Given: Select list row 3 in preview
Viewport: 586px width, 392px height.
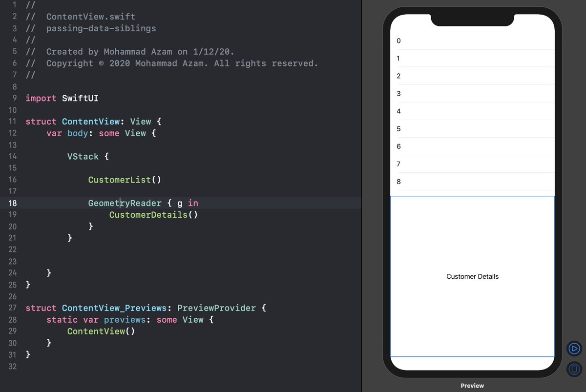Looking at the screenshot, I should pyautogui.click(x=472, y=93).
